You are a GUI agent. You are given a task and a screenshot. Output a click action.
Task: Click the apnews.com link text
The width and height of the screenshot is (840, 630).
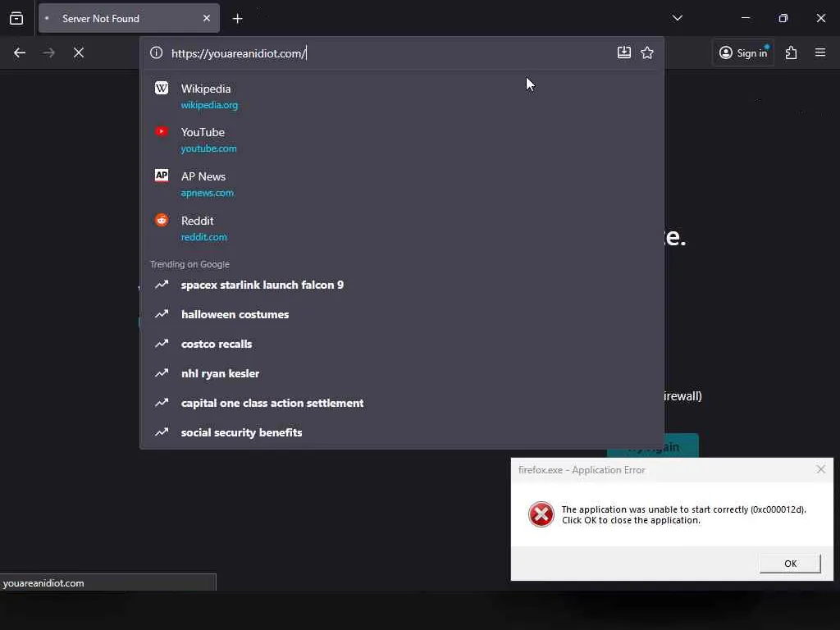pos(208,193)
